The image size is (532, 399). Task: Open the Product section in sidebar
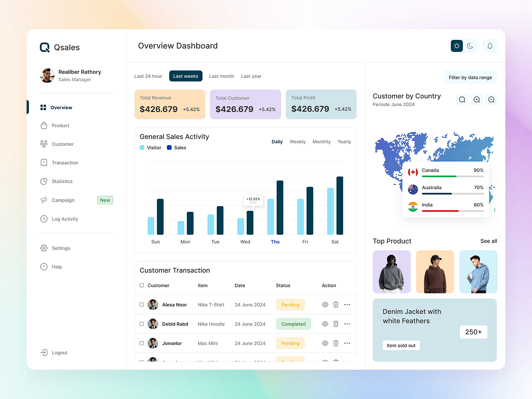point(60,125)
